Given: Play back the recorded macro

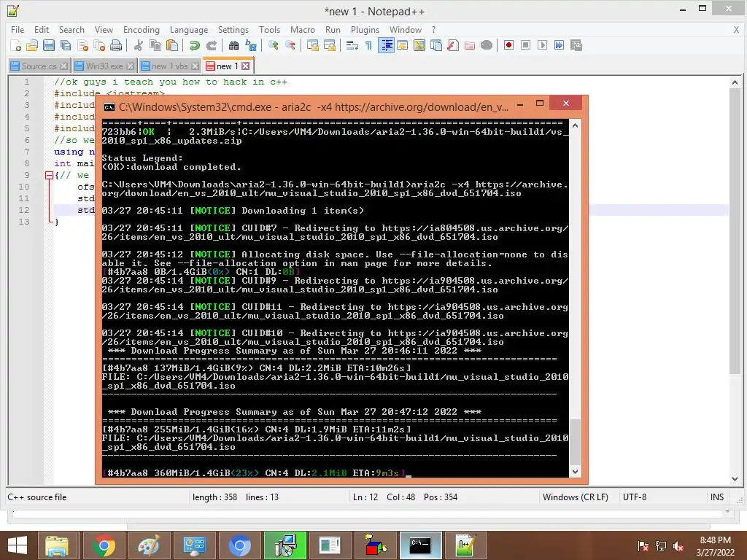Looking at the screenshot, I should (x=542, y=45).
